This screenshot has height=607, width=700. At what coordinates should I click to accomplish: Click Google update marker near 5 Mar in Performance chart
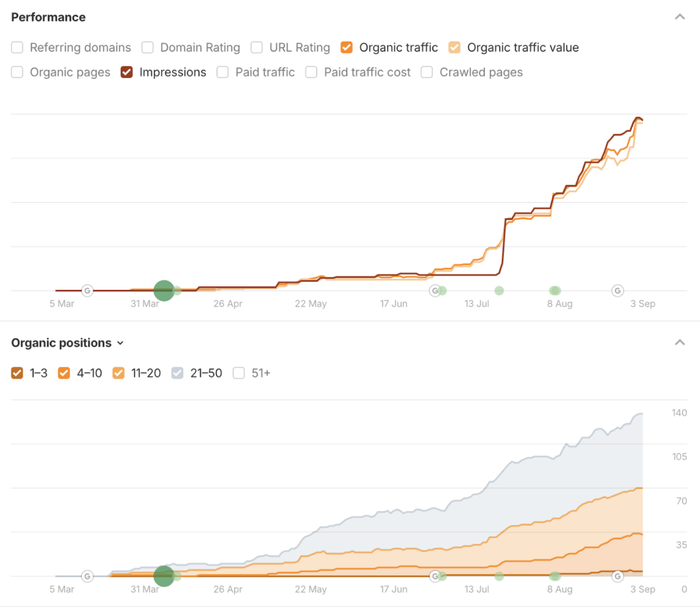87,291
